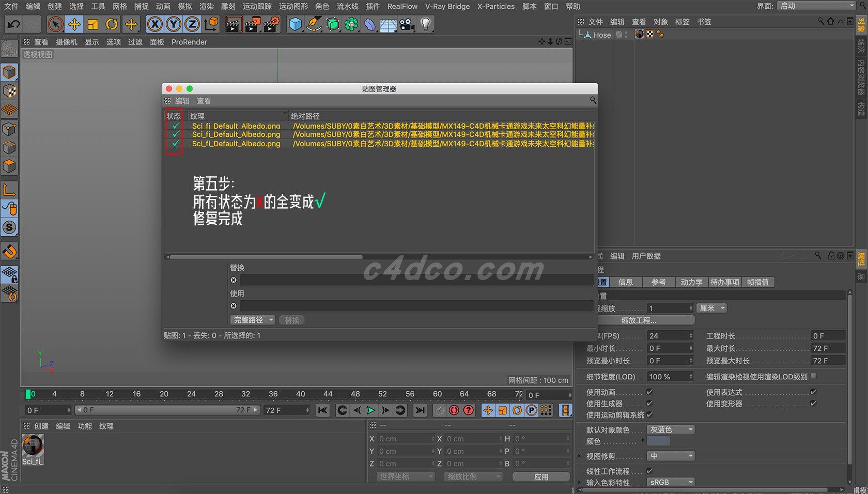This screenshot has width=868, height=494.
Task: Click the Camera object icon
Action: [x=407, y=24]
